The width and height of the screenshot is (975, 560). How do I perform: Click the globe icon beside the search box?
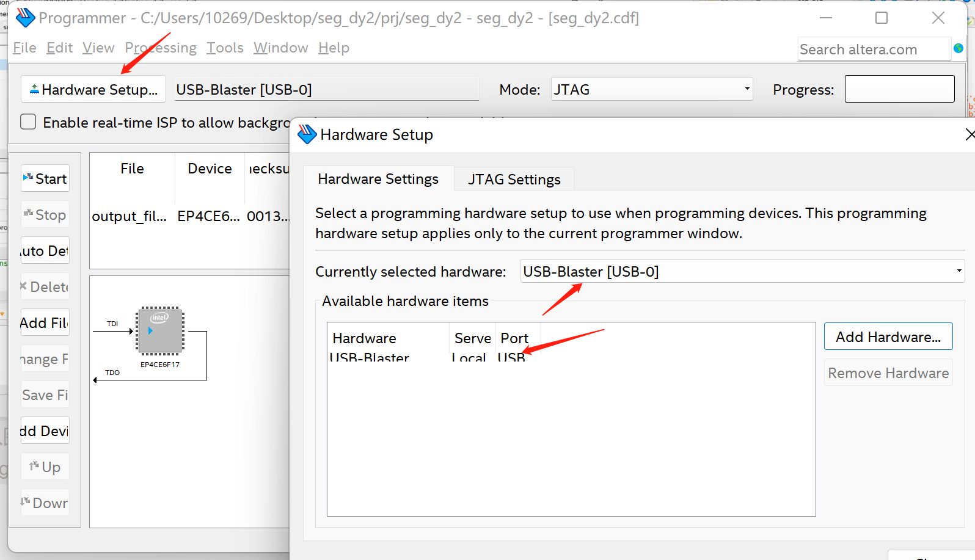959,48
